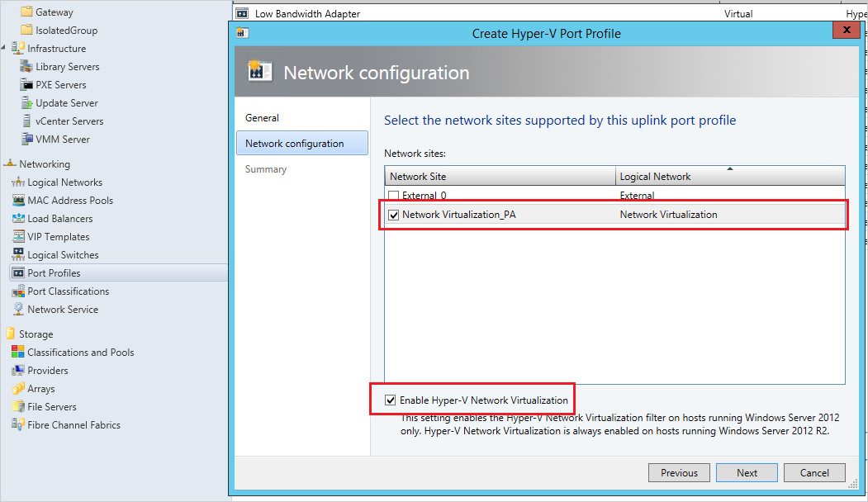Click the MAC Address Pools icon

tap(18, 201)
